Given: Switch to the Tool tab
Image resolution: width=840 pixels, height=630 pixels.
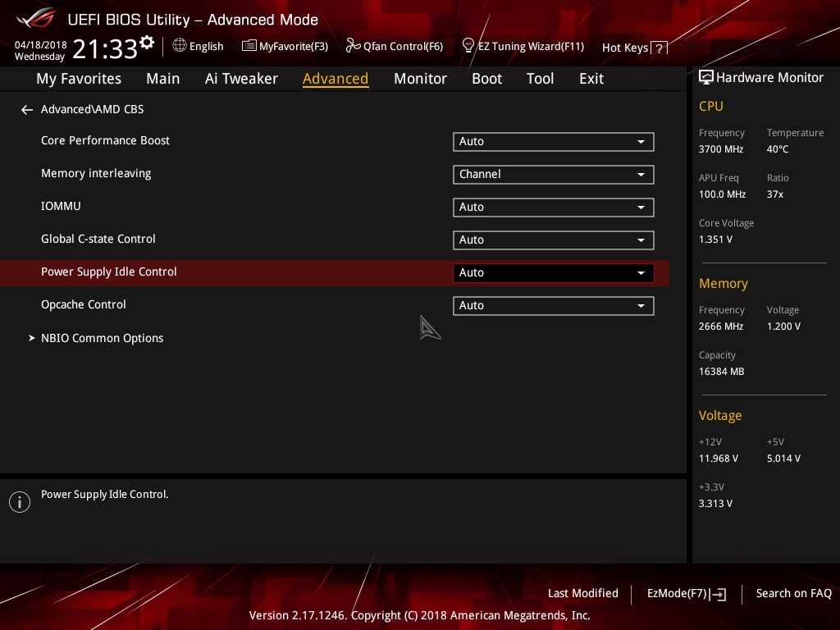Looking at the screenshot, I should [x=540, y=79].
